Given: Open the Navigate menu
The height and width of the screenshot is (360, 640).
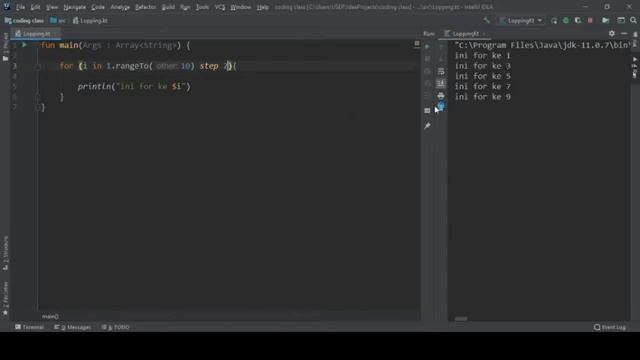Looking at the screenshot, I should click(75, 7).
